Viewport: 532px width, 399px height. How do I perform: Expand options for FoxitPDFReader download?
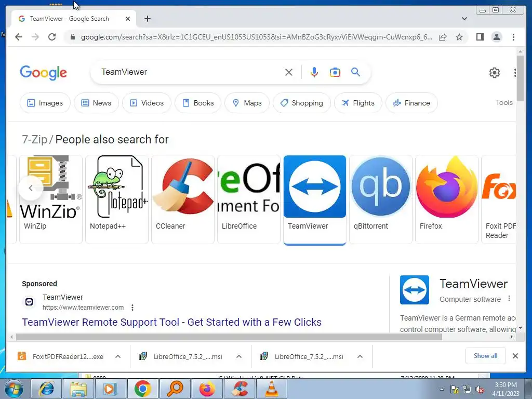coord(118,356)
